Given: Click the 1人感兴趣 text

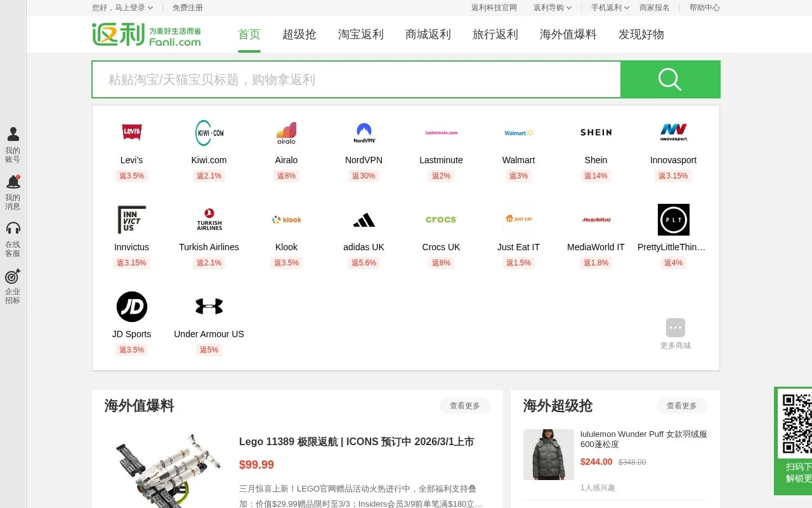Looking at the screenshot, I should pyautogui.click(x=598, y=488).
